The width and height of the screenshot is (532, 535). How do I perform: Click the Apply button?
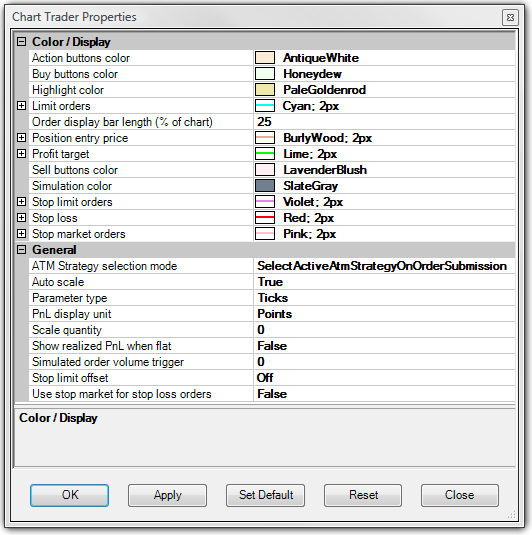point(168,495)
